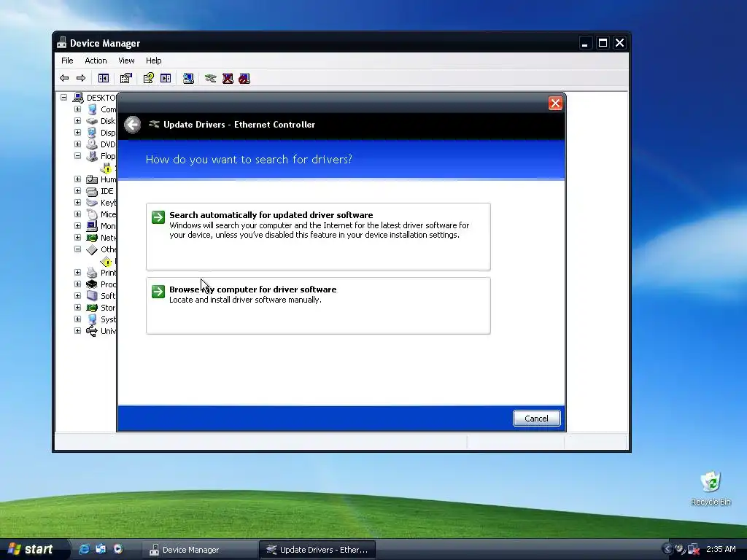This screenshot has height=560, width=747.
Task: Choose Search automatically for updated driver software
Action: pos(318,237)
